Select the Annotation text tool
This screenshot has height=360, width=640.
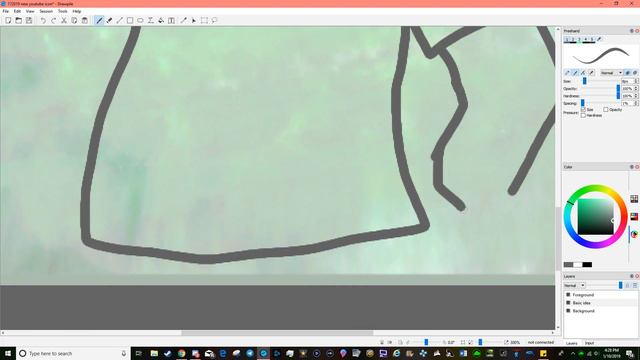click(171, 20)
